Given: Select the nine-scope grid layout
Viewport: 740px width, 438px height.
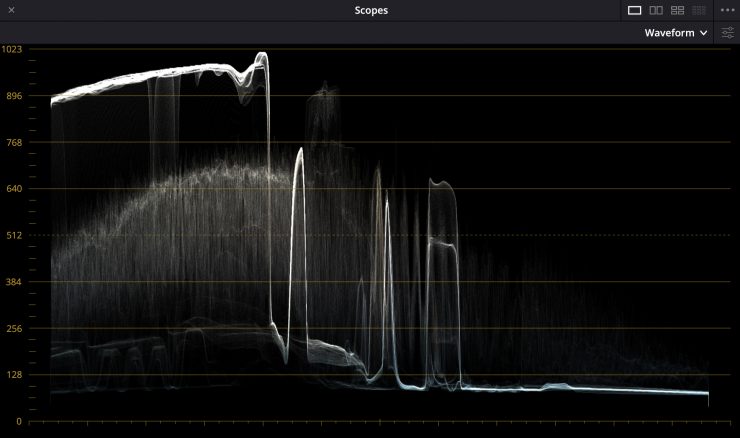Looking at the screenshot, I should tap(699, 10).
